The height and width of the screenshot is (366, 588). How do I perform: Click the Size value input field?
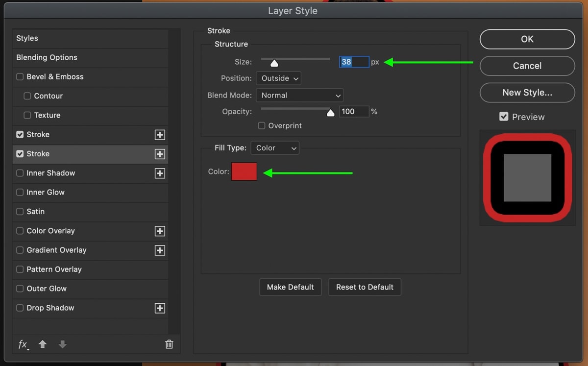pyautogui.click(x=354, y=62)
